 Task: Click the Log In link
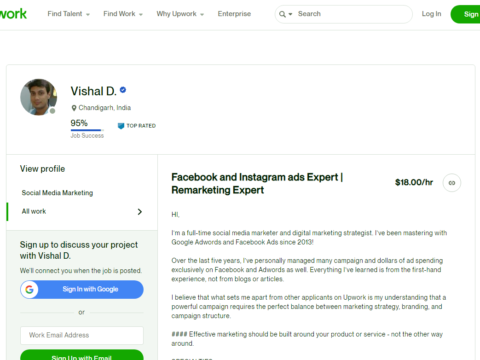(431, 14)
